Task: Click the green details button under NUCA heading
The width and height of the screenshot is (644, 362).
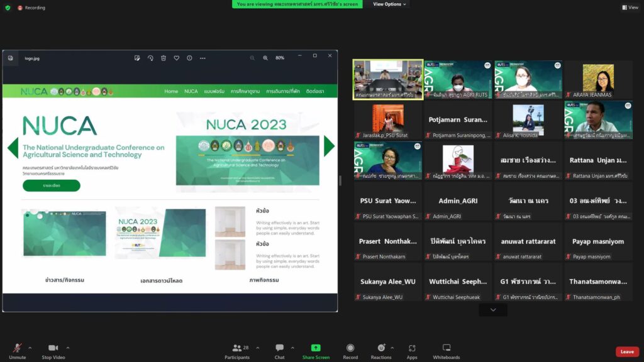Action: point(52,185)
